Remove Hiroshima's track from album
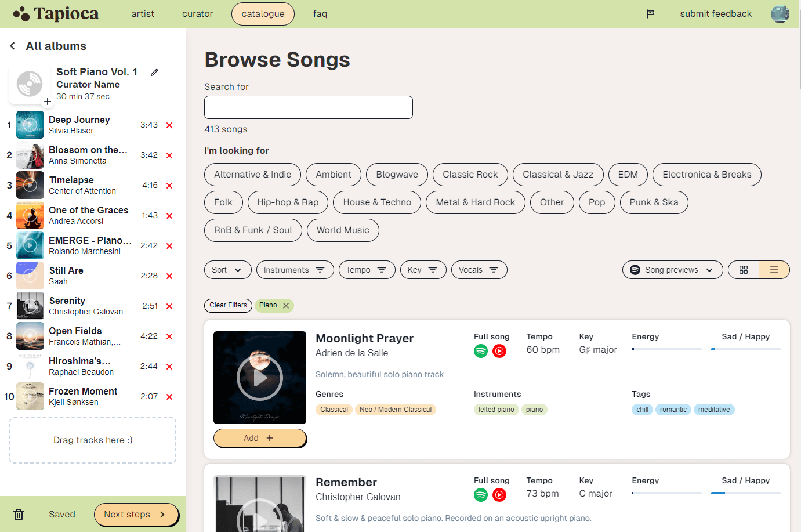 point(169,367)
